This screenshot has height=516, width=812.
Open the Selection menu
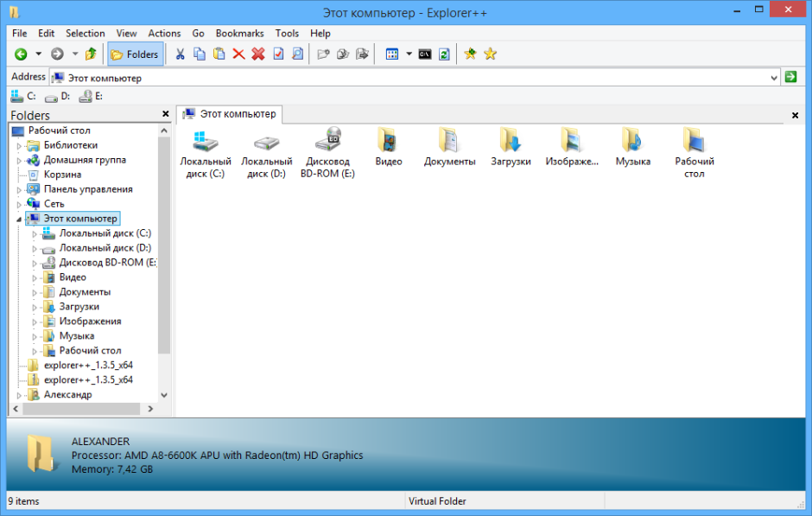click(x=86, y=33)
